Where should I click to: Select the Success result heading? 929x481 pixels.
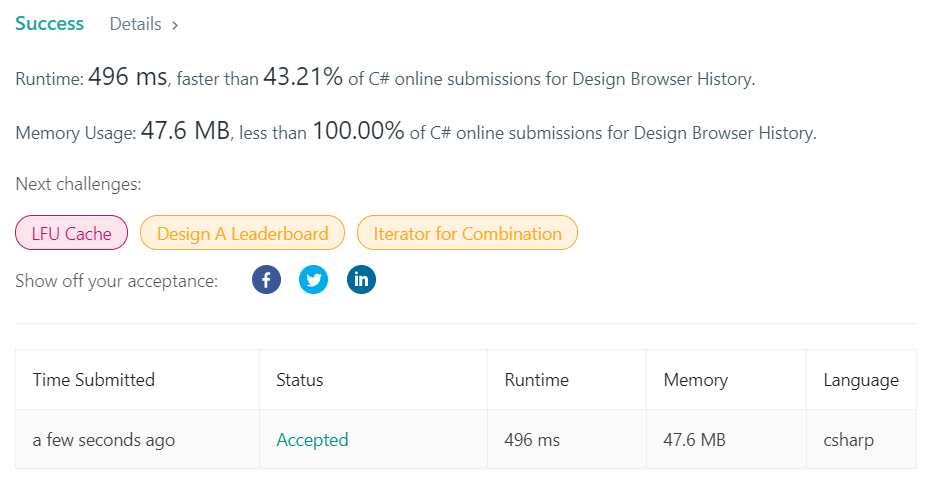pyautogui.click(x=50, y=24)
